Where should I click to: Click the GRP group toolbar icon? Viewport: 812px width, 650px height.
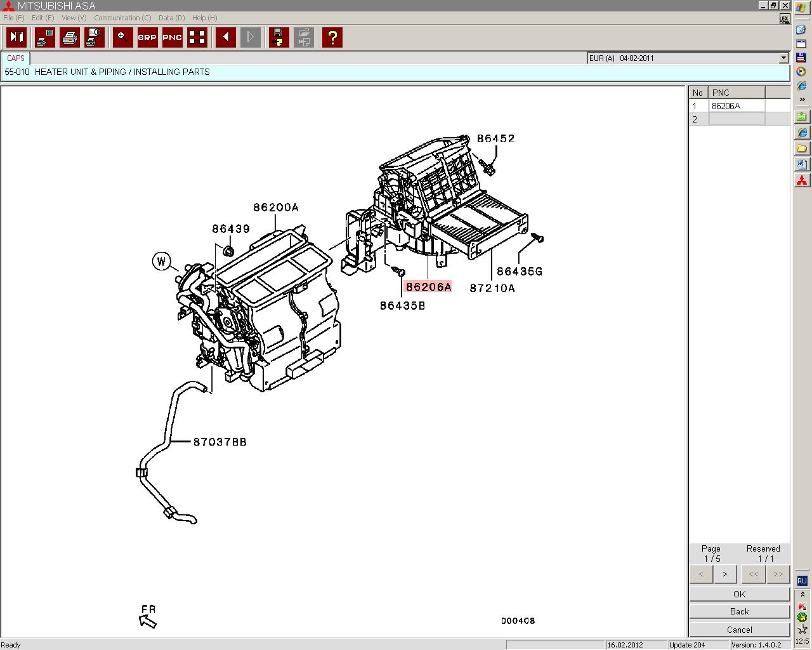tap(147, 37)
